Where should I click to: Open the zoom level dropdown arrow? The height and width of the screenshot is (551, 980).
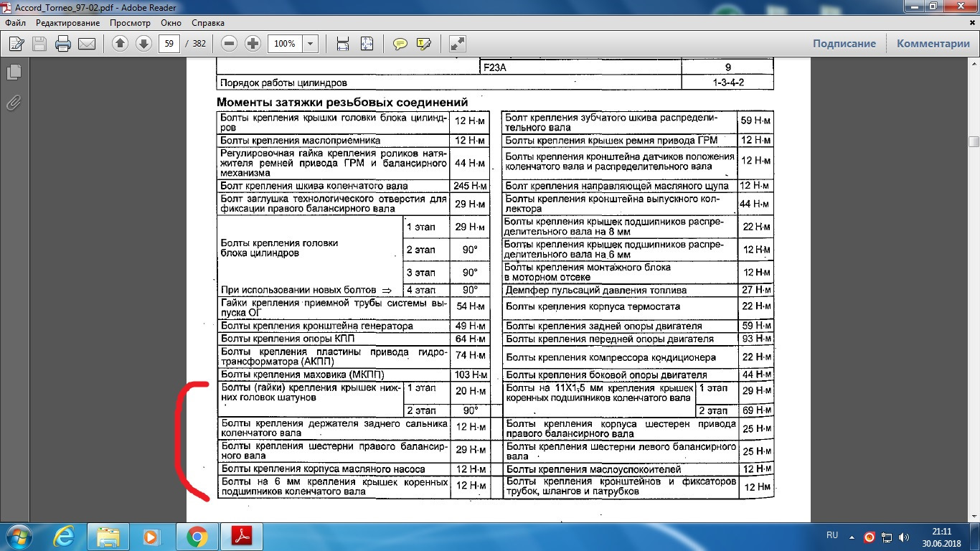point(310,44)
